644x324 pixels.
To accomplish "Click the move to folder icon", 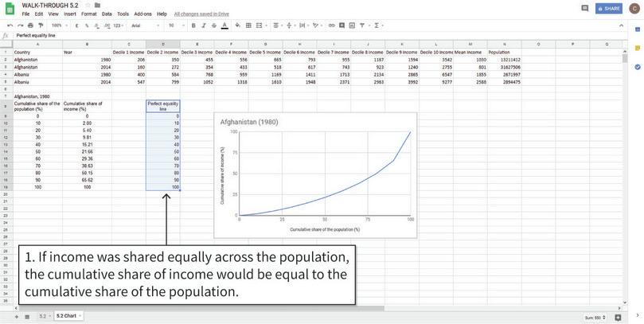I will coord(97,6).
